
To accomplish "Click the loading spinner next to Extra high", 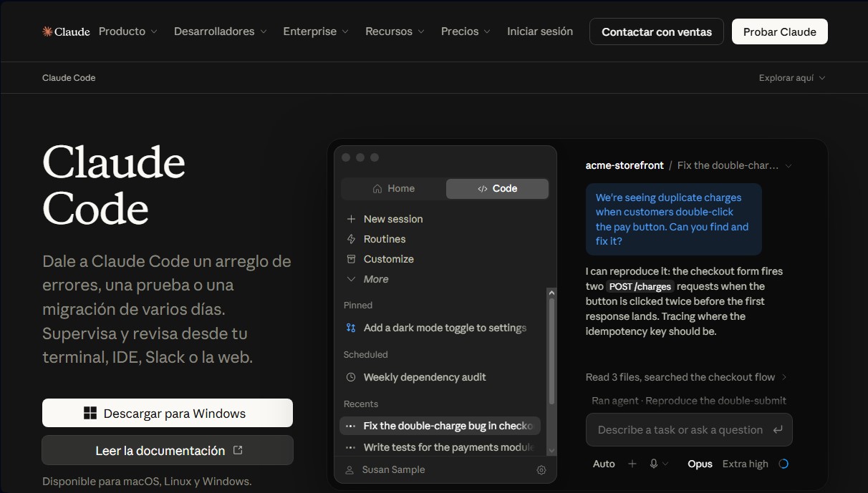I will pyautogui.click(x=783, y=464).
